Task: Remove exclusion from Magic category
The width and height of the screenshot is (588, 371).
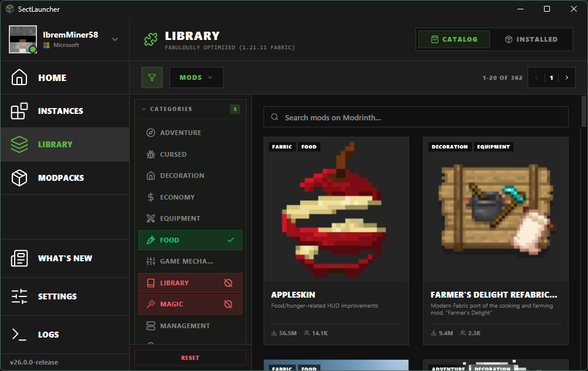Action: [228, 304]
